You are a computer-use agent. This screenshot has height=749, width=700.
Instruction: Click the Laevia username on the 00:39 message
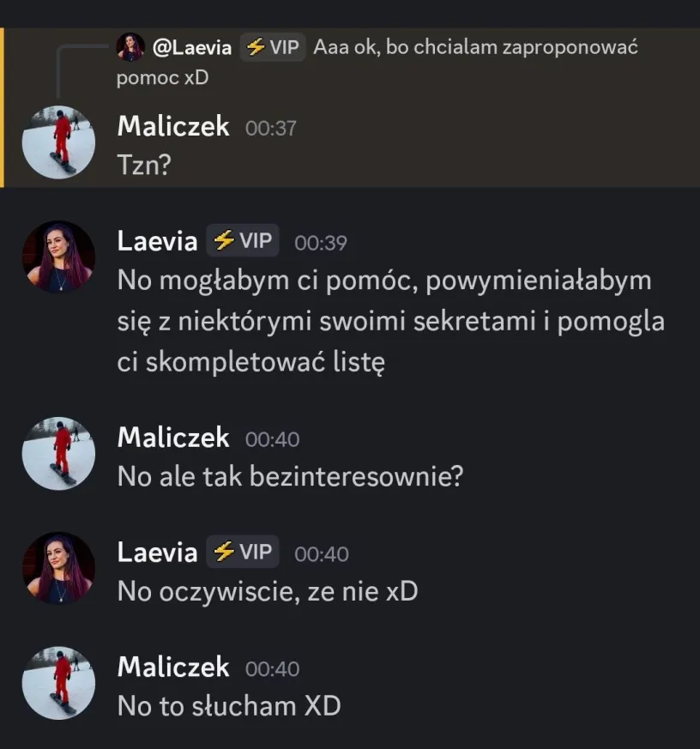[157, 242]
